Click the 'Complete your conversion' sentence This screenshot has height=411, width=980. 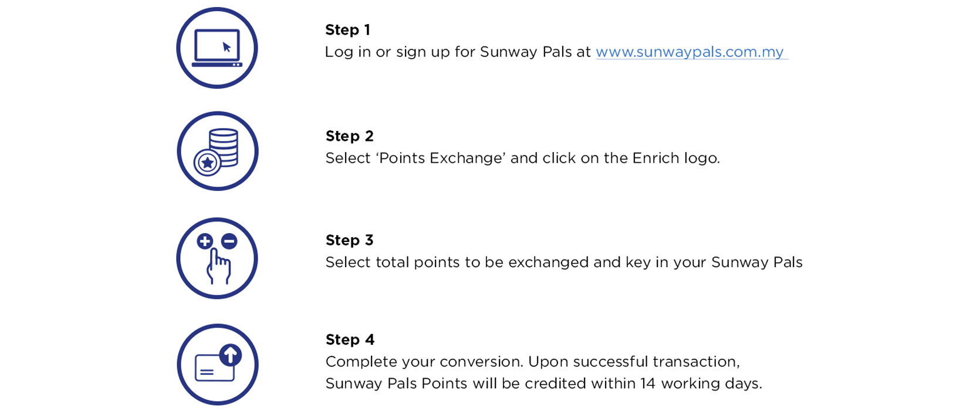point(423,362)
